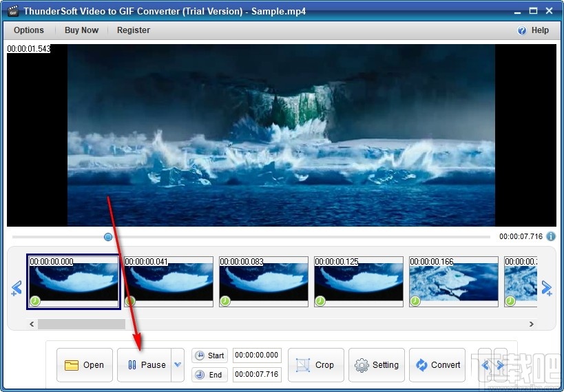564x392 pixels.
Task: Click the next frames arrow right of thumbnails
Action: click(x=547, y=288)
